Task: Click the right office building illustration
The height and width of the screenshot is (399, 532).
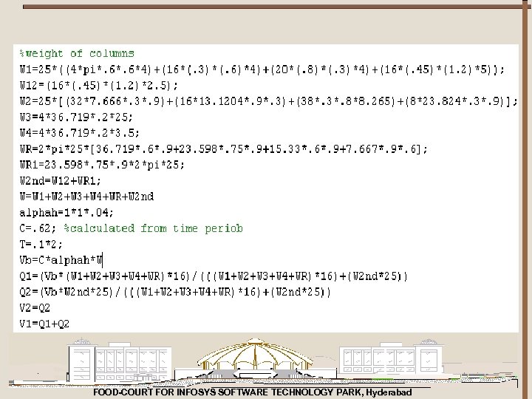Action: (x=392, y=359)
